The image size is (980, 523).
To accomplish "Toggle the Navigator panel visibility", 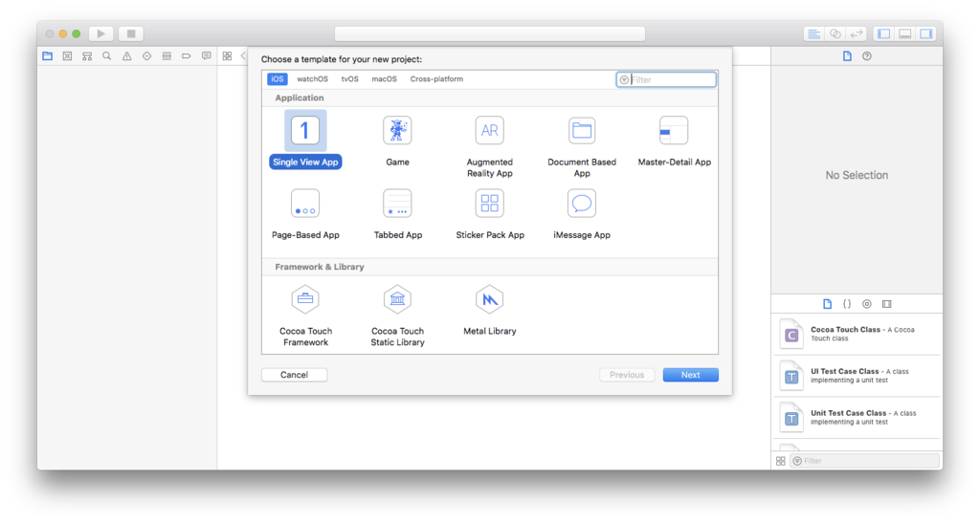I will pos(883,33).
